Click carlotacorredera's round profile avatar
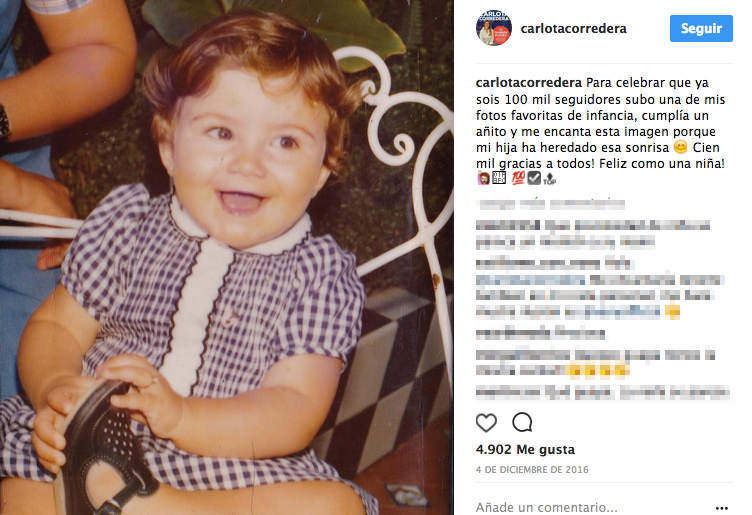 click(x=494, y=28)
